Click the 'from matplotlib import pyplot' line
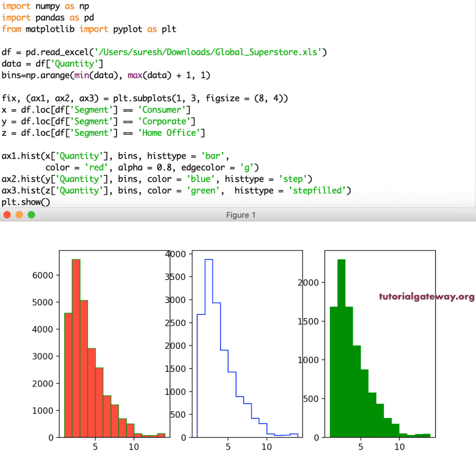The width and height of the screenshot is (476, 452). [89, 29]
